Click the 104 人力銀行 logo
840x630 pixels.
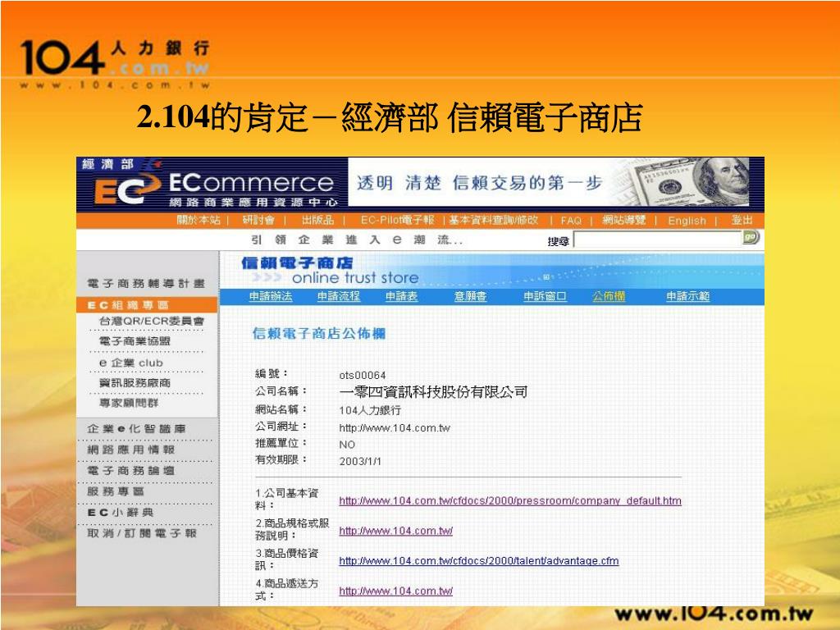(115, 62)
